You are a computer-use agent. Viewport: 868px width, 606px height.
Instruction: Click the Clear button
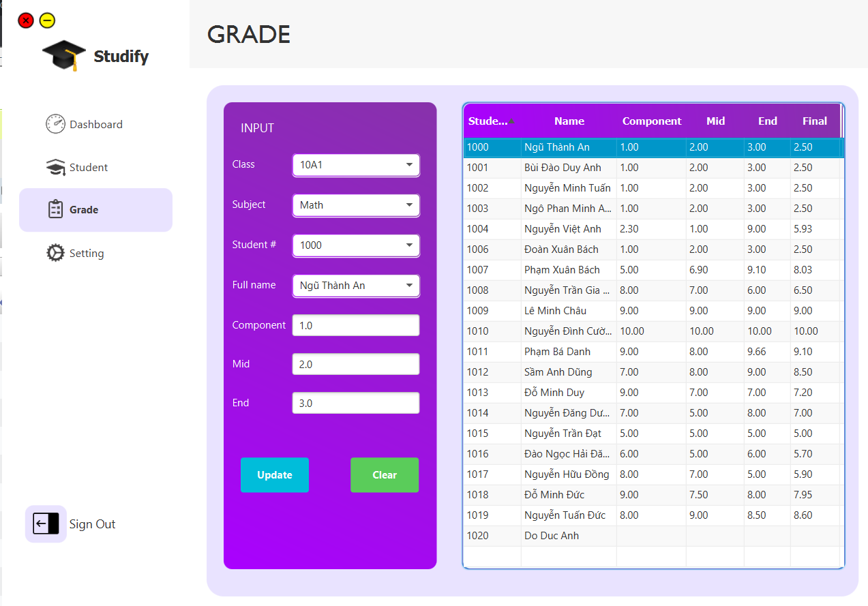coord(385,475)
